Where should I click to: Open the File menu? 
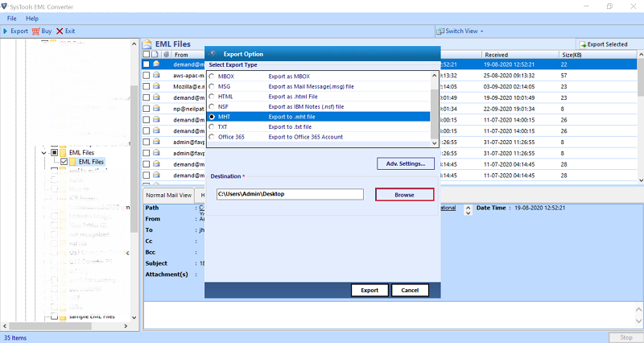(12, 19)
